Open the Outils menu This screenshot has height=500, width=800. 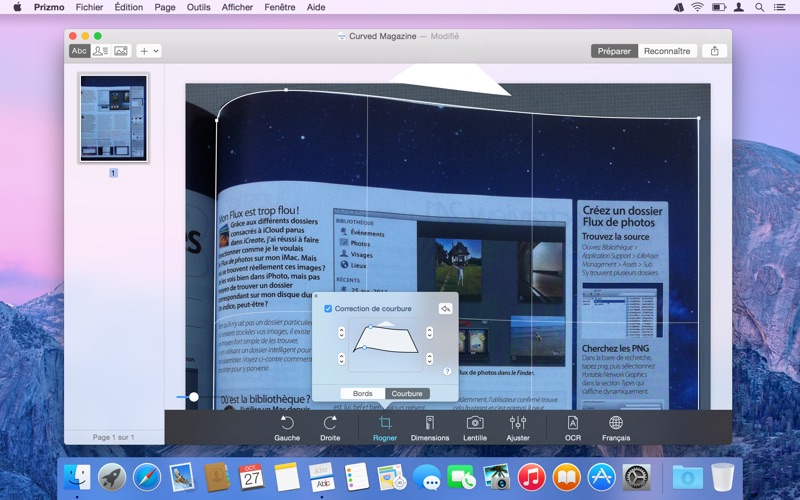pos(198,7)
